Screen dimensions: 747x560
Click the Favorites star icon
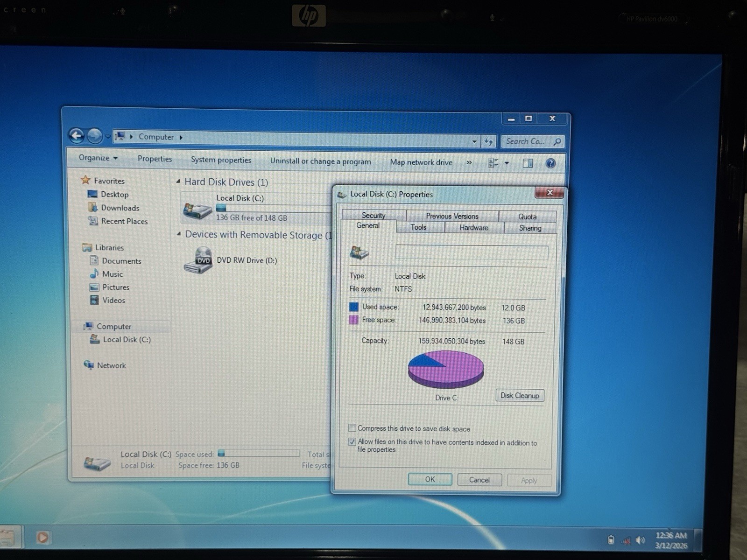pos(85,180)
